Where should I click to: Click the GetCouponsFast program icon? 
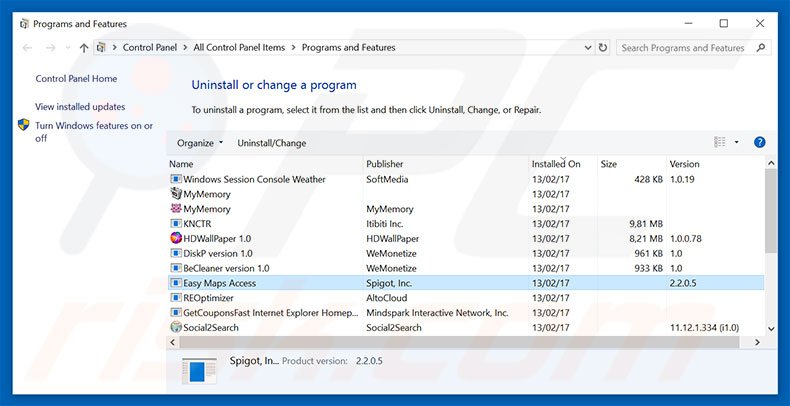tap(176, 312)
